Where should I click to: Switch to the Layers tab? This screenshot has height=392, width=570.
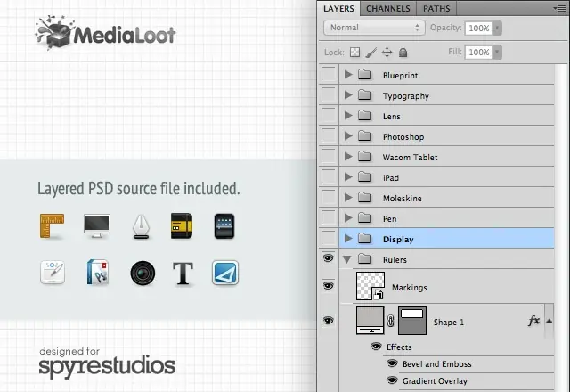tap(338, 8)
